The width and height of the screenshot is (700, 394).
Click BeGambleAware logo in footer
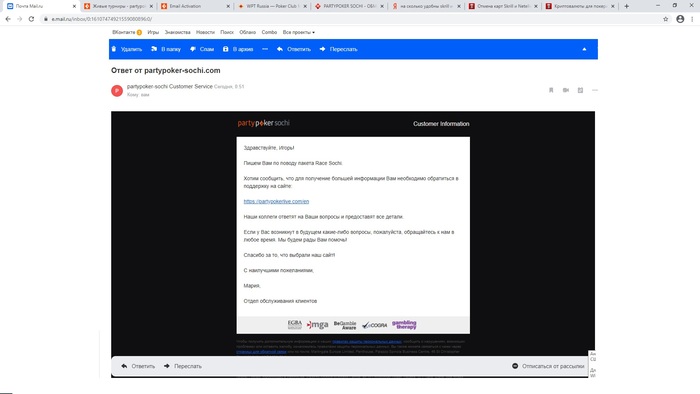click(345, 325)
